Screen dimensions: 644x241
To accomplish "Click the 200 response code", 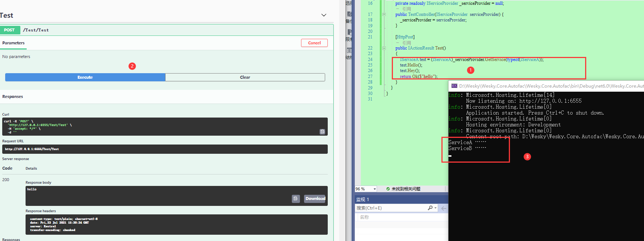I will [6, 180].
